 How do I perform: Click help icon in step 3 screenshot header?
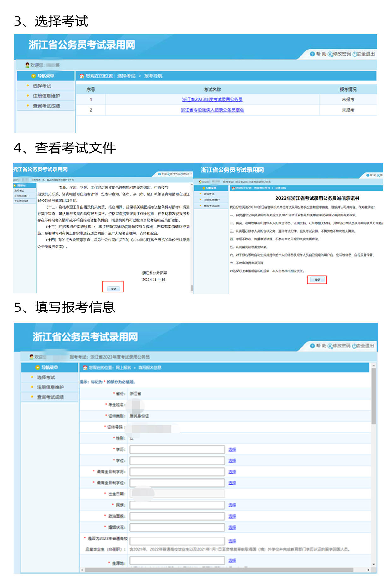pyautogui.click(x=312, y=54)
